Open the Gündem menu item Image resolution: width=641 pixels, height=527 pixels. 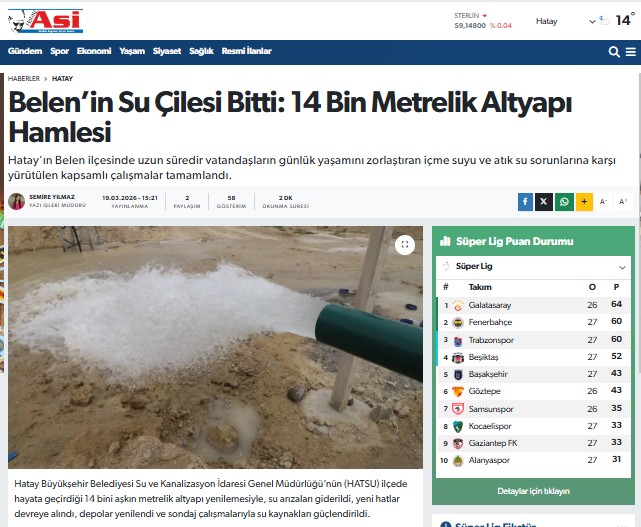pos(25,51)
